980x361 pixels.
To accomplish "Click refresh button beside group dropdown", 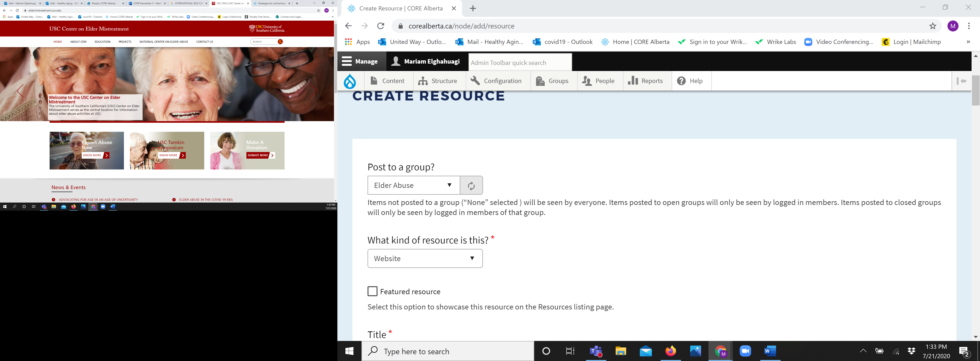I will (471, 186).
